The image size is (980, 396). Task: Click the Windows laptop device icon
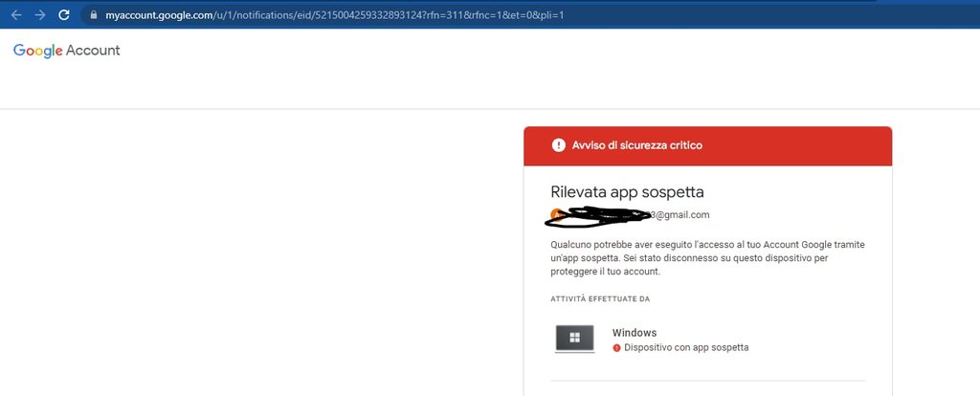tap(574, 340)
